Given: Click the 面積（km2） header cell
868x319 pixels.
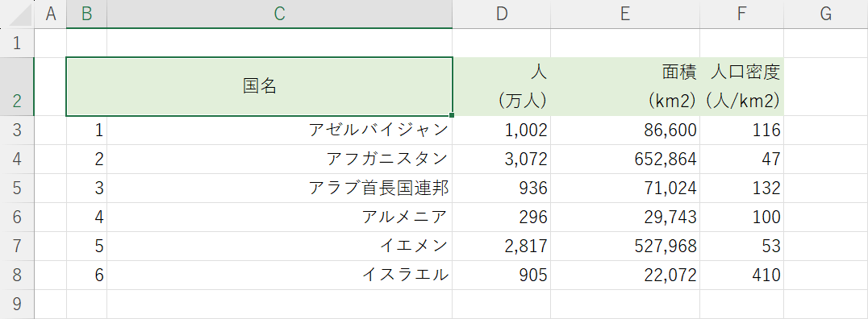Looking at the screenshot, I should point(625,86).
